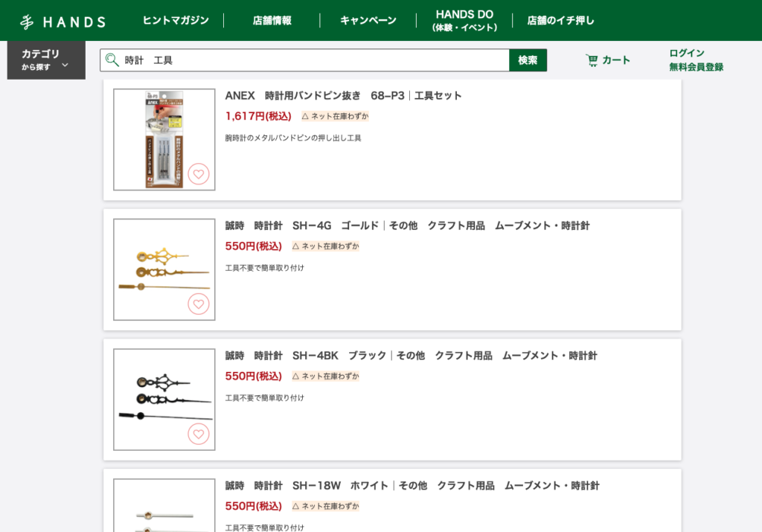Open 誠時 時計針 SH-4G ゴールド product title
Screen dimensions: 762x532
(x=407, y=226)
